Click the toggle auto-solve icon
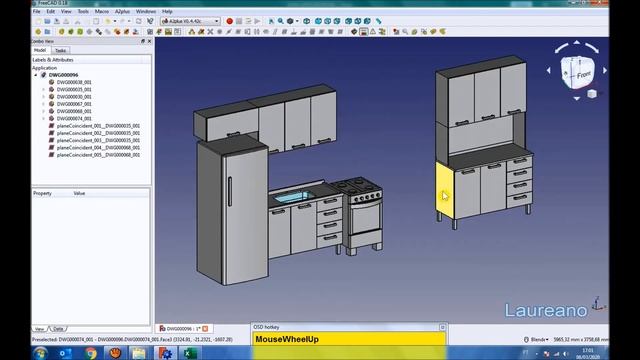Image resolution: width=640 pixels, height=360 pixels. click(364, 31)
